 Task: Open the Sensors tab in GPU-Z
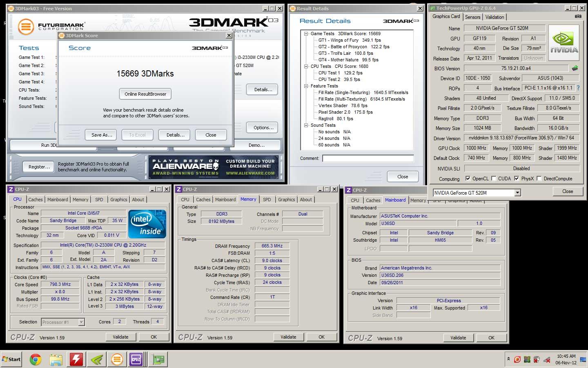[x=472, y=17]
